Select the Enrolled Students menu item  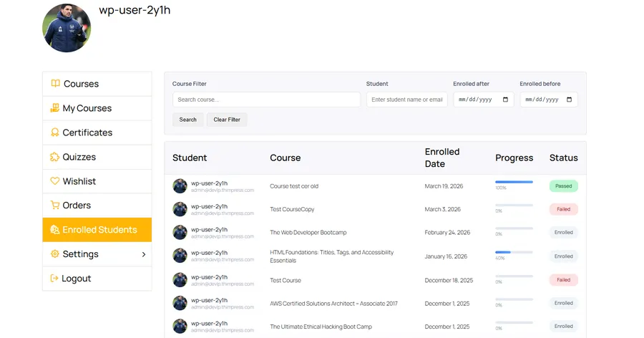[x=97, y=229]
